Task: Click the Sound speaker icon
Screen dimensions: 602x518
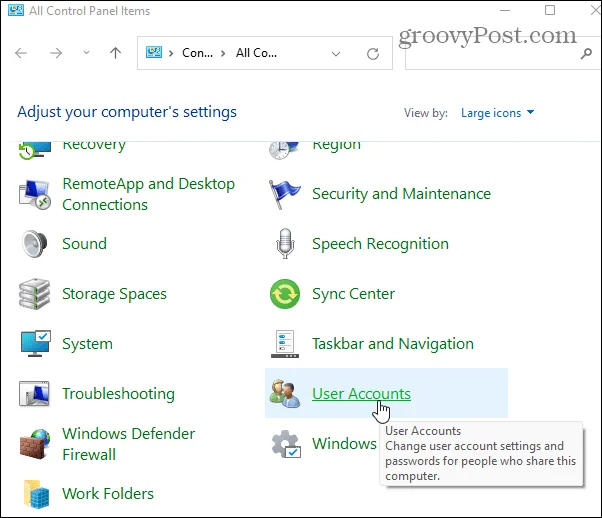Action: point(35,244)
